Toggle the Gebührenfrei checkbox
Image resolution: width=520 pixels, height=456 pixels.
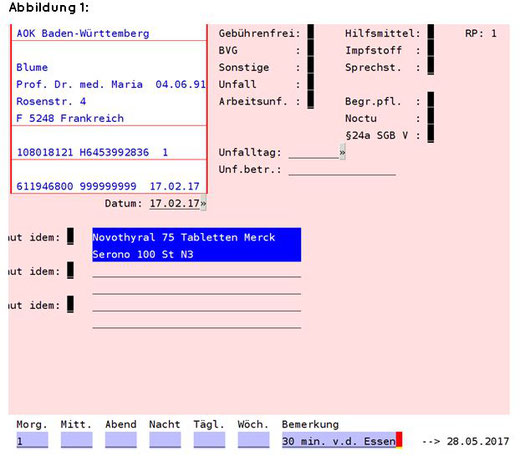[310, 33]
